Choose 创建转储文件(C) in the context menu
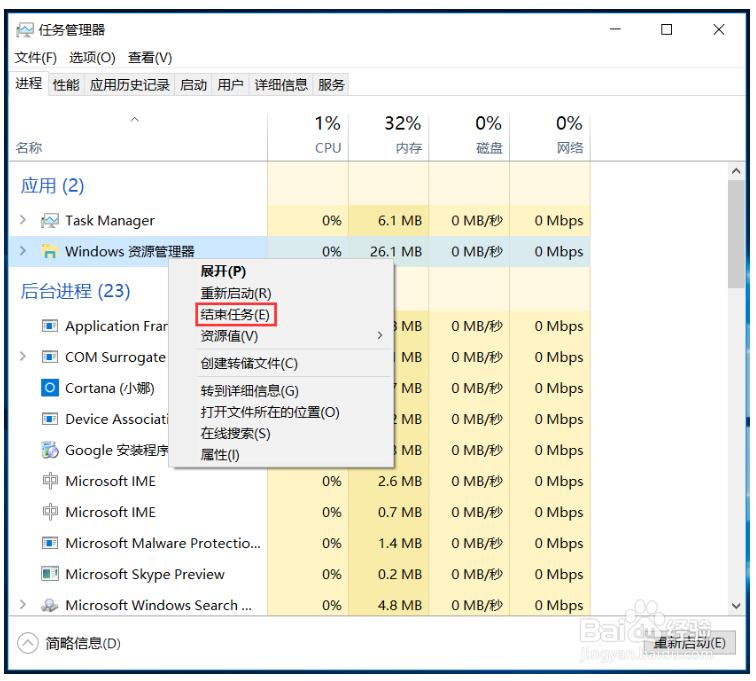756x681 pixels. click(281, 363)
